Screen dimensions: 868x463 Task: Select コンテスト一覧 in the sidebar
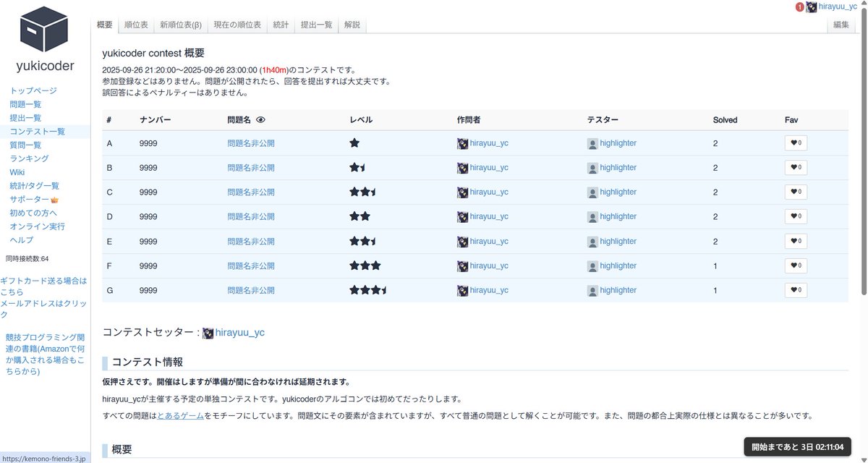pos(37,132)
